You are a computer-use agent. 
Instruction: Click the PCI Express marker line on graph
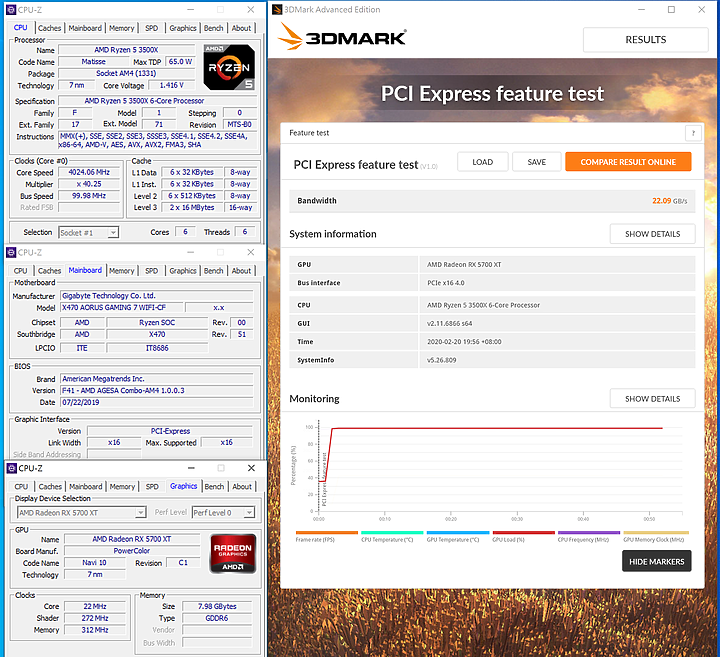[x=319, y=466]
